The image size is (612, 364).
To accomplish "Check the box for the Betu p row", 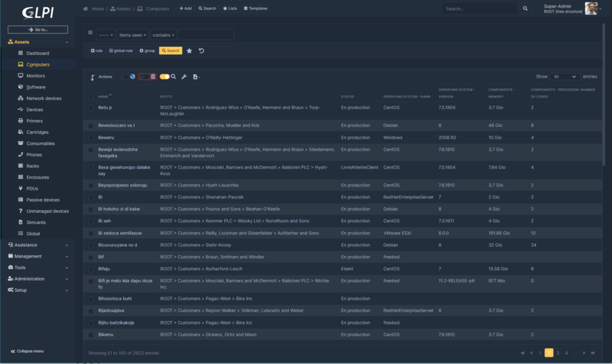I will pyautogui.click(x=91, y=108).
